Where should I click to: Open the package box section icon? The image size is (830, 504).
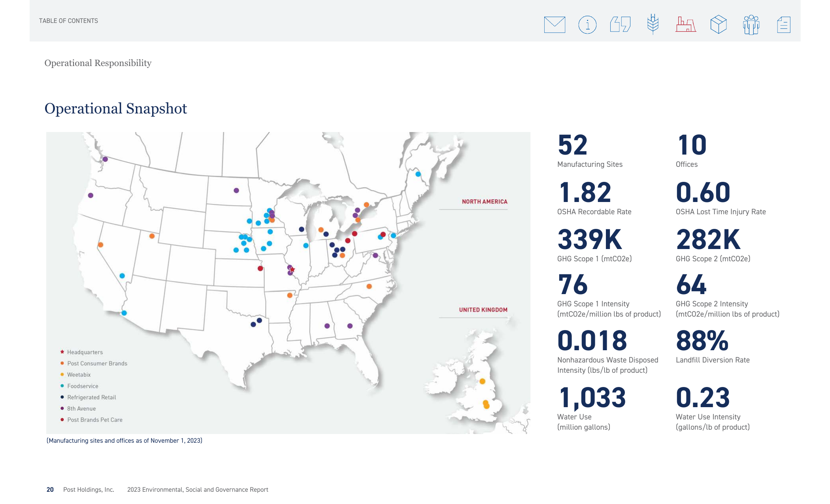tap(719, 25)
